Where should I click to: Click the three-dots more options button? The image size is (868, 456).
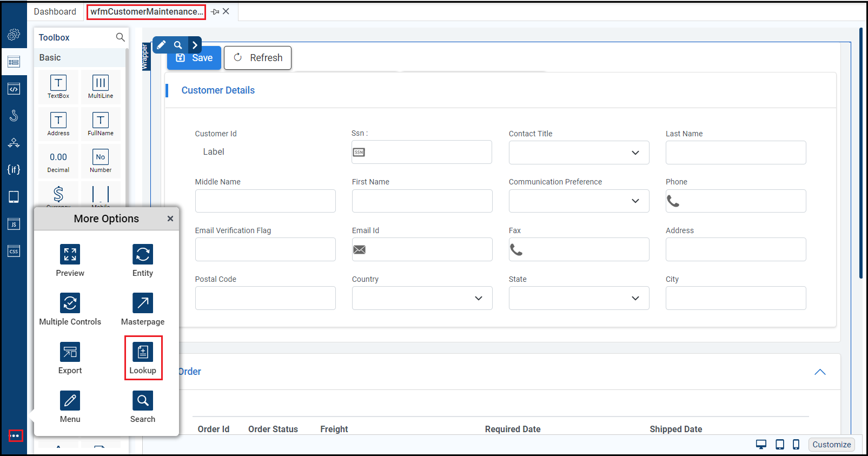(15, 435)
